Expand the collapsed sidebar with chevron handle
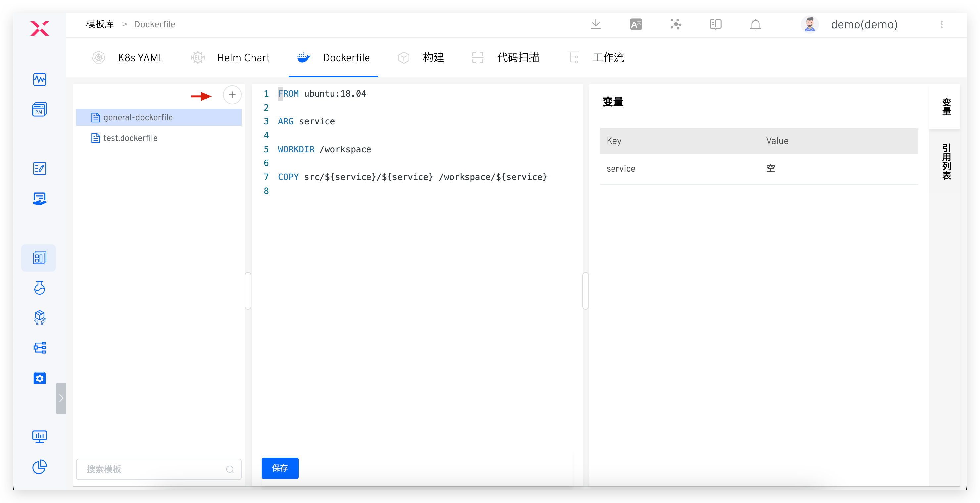 tap(61, 398)
